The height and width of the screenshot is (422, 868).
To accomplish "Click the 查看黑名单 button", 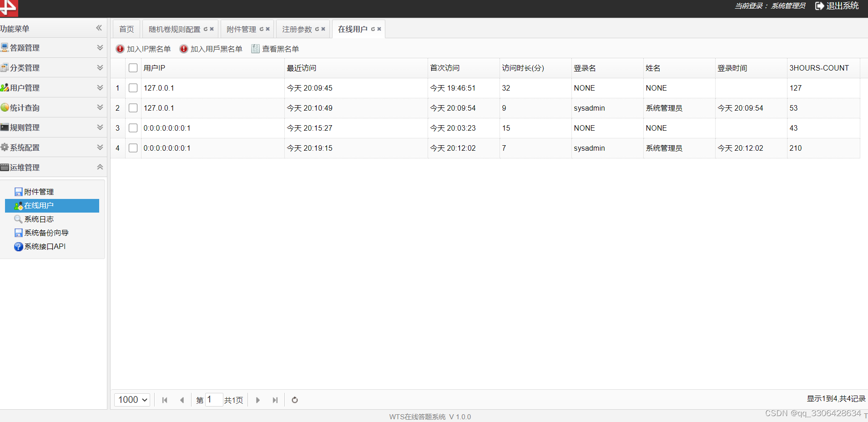I will pyautogui.click(x=275, y=49).
